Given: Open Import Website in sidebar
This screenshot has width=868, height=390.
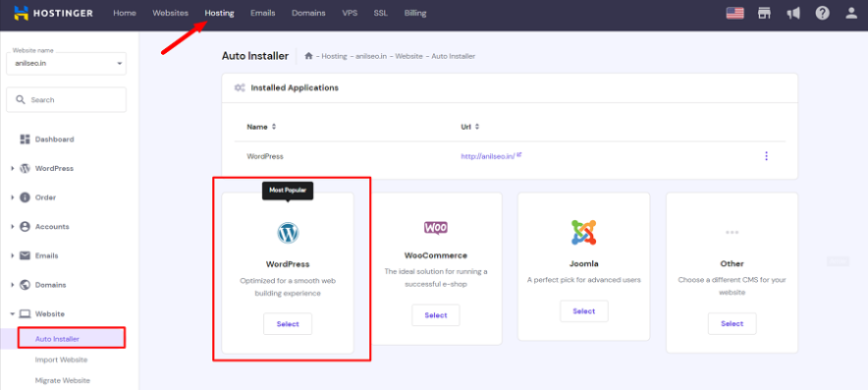Looking at the screenshot, I should pyautogui.click(x=61, y=360).
